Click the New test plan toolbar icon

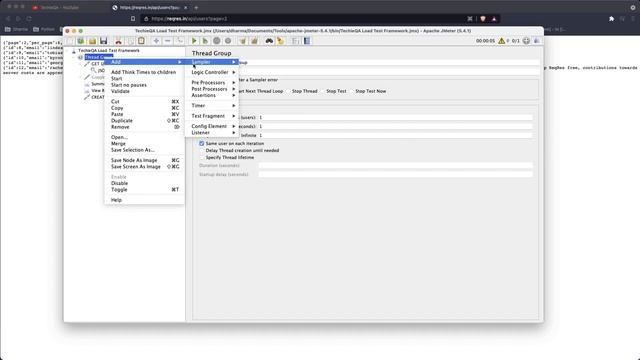click(70, 41)
